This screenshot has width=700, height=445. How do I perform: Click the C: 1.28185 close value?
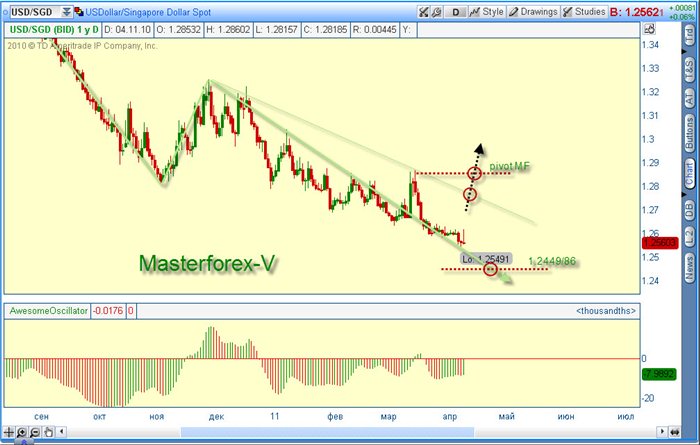(x=325, y=29)
